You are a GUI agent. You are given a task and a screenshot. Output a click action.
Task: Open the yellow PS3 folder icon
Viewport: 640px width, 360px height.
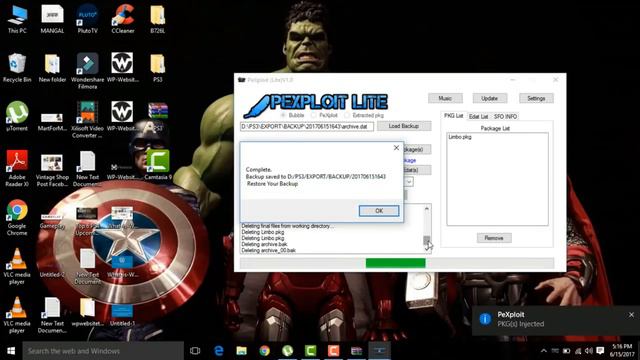point(158,68)
